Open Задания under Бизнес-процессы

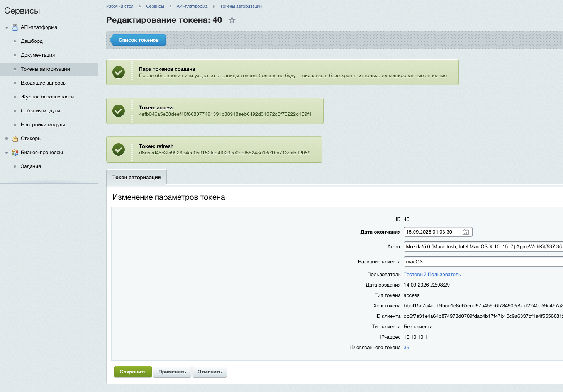pyautogui.click(x=31, y=166)
